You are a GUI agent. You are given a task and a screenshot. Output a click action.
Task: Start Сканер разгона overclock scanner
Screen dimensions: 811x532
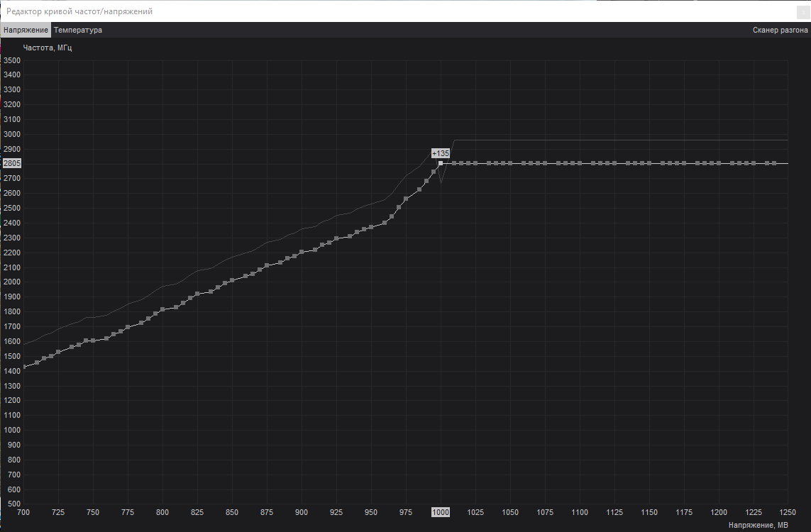coord(780,30)
